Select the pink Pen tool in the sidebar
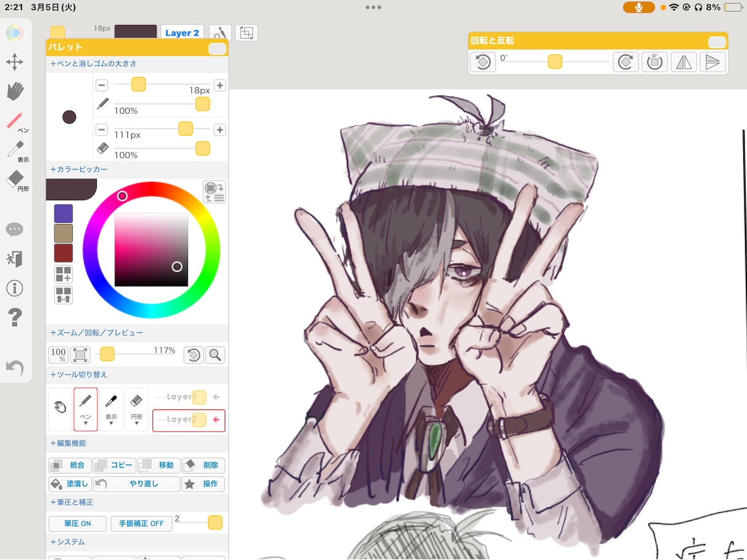Image resolution: width=747 pixels, height=560 pixels. tap(17, 121)
